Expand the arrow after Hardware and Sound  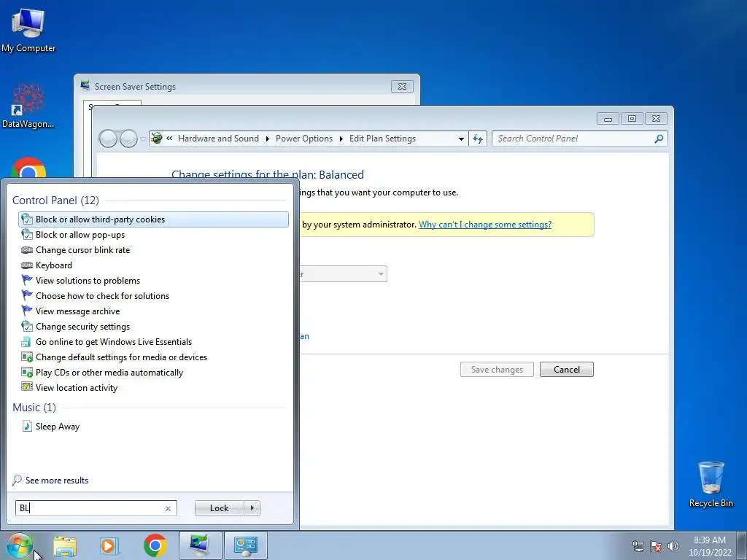[x=267, y=139]
